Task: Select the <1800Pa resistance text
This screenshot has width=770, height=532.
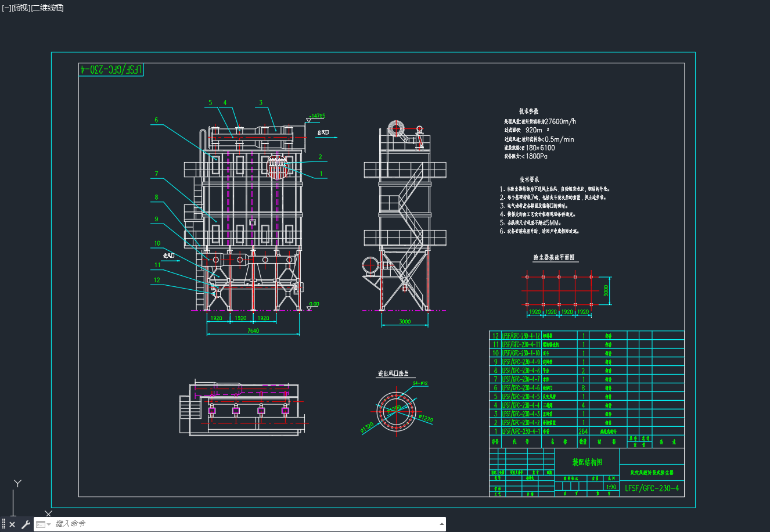Action: coord(534,156)
